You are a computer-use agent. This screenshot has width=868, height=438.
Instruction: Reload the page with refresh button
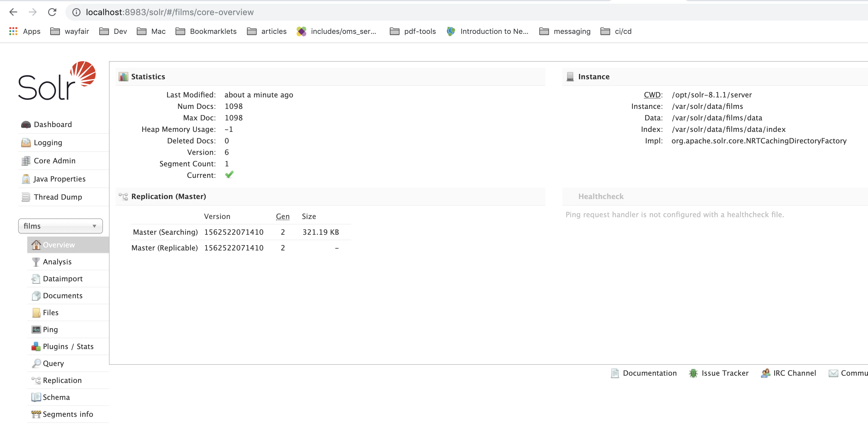coord(52,12)
